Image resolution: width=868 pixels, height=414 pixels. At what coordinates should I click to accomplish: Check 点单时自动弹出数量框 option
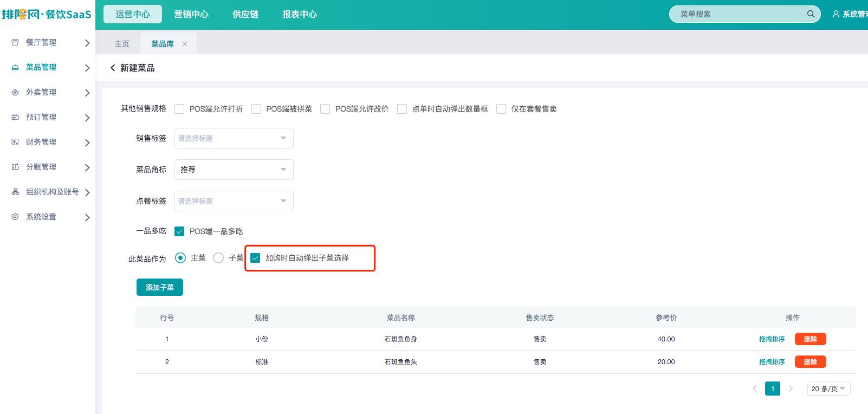tap(402, 109)
